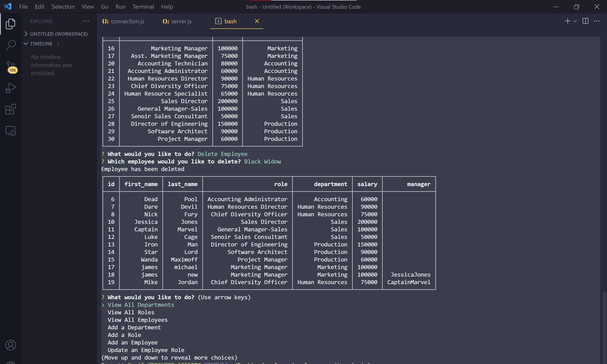The image size is (607, 364).
Task: Minimize the VS Code window
Action: (x=556, y=7)
